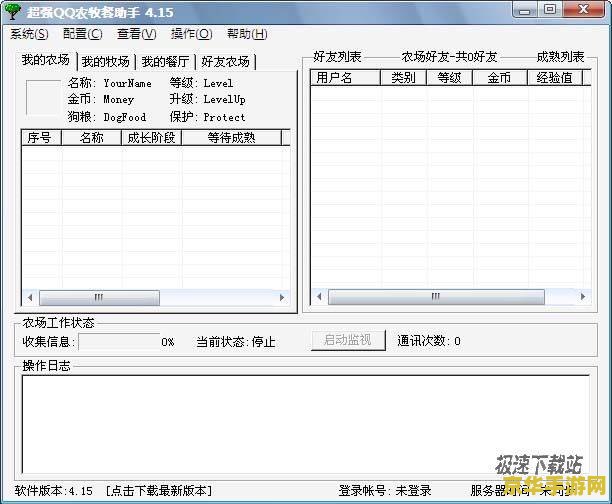Minimize the window
This screenshot has width=612, height=504.
[x=525, y=10]
